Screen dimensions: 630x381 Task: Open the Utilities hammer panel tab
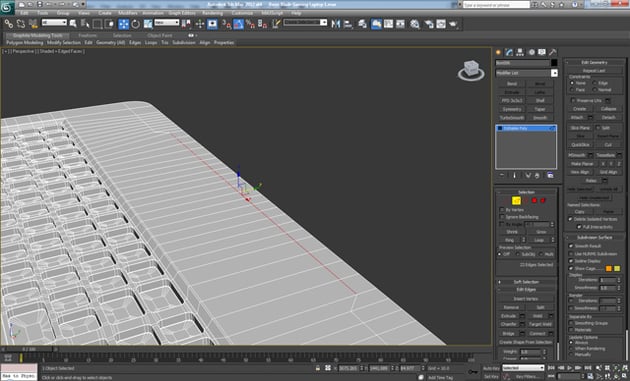(x=552, y=52)
